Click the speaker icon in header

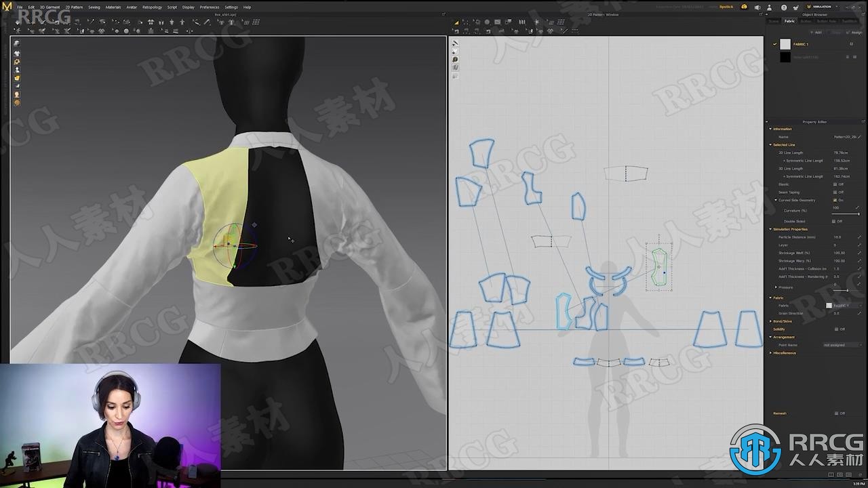tap(757, 7)
